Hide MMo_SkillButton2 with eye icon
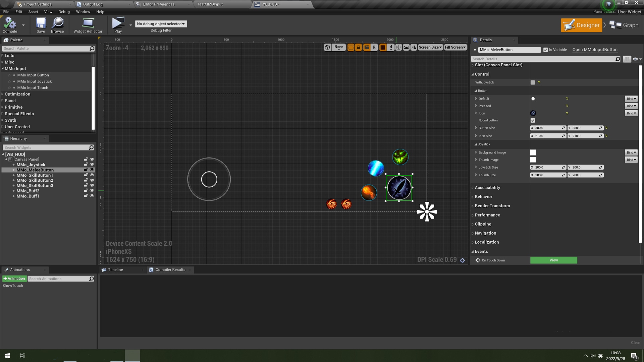644x362 pixels. pyautogui.click(x=92, y=180)
